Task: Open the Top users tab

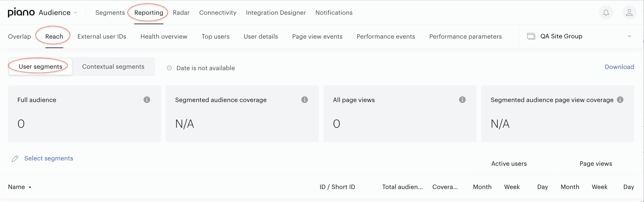Action: 215,37
